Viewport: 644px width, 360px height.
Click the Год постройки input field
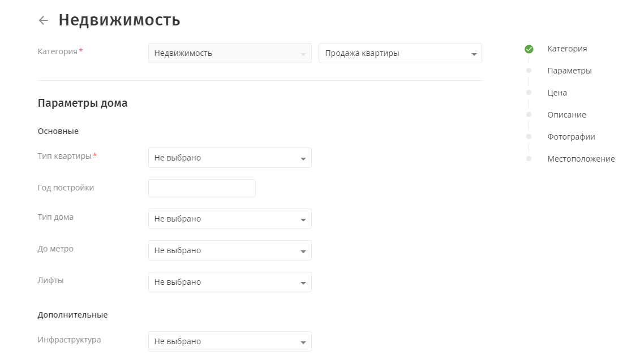[x=201, y=188]
